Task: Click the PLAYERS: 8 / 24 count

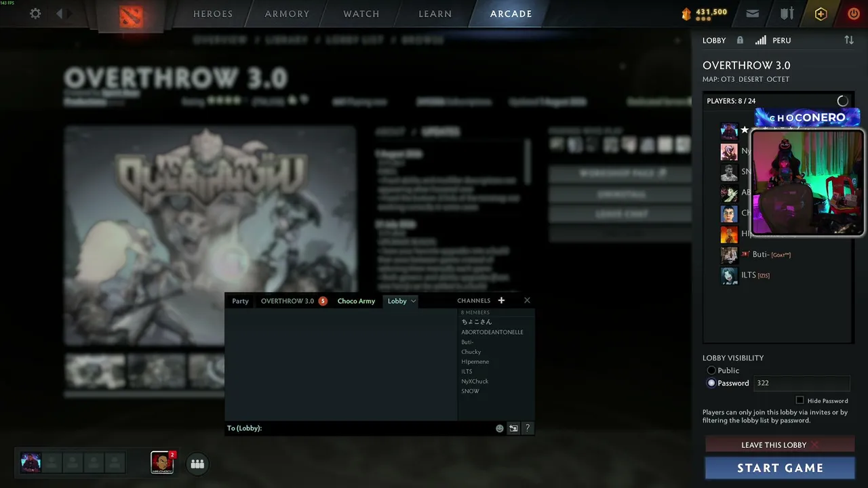Action: [x=731, y=101]
